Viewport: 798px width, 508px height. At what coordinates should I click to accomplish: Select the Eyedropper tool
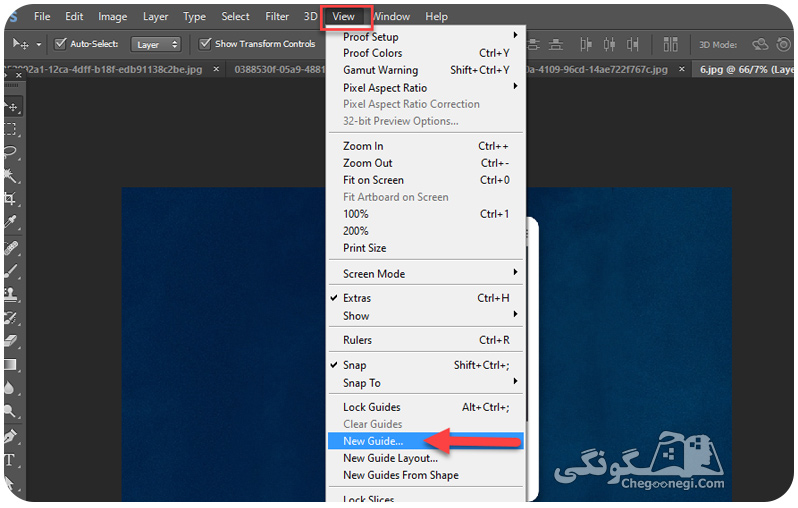[x=10, y=221]
